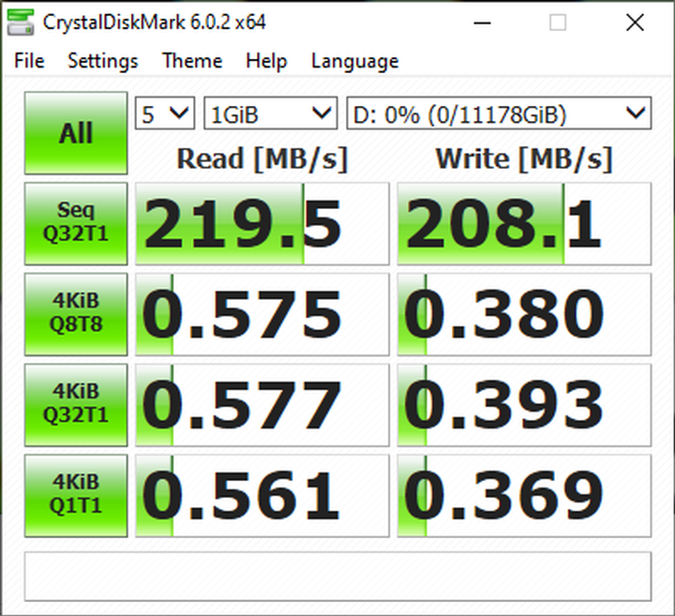Click the sequential read result 219.5

pyautogui.click(x=262, y=224)
